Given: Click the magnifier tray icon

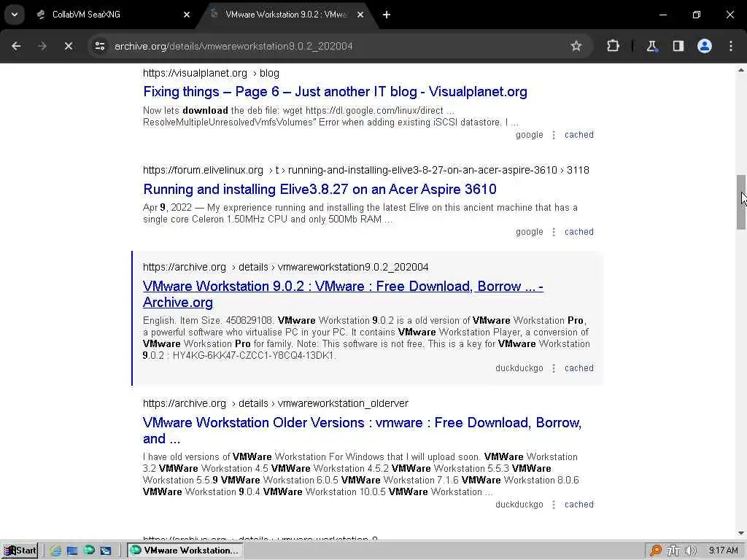Looking at the screenshot, I should (x=656, y=551).
